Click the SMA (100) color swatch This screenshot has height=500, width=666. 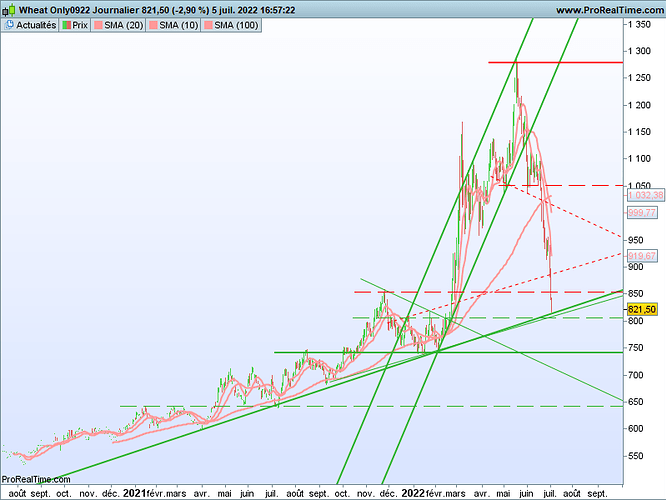coord(207,24)
